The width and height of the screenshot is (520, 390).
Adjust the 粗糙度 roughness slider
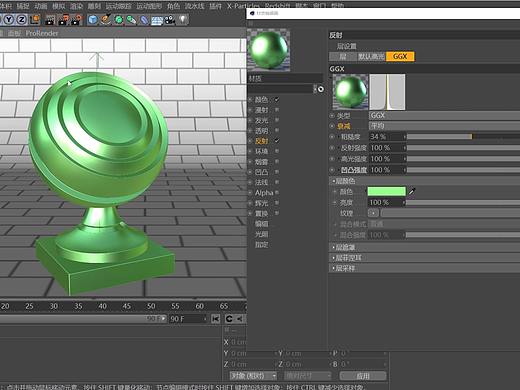tap(463, 137)
